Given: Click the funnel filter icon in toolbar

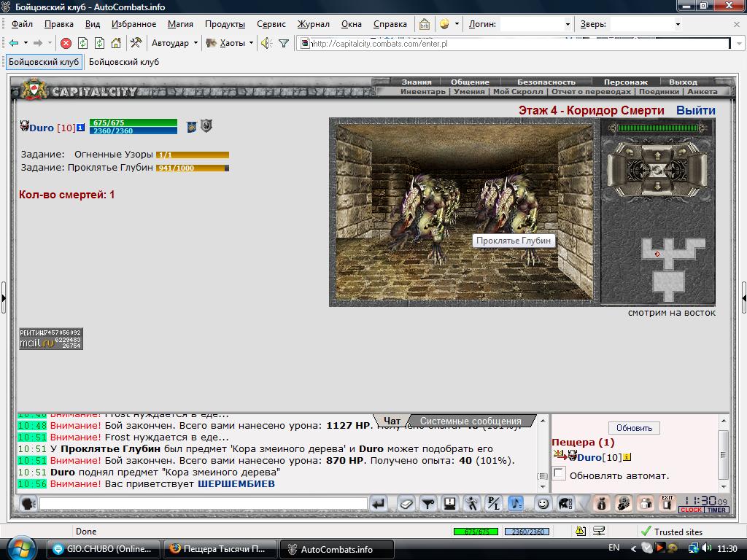Looking at the screenshot, I should click(x=284, y=43).
